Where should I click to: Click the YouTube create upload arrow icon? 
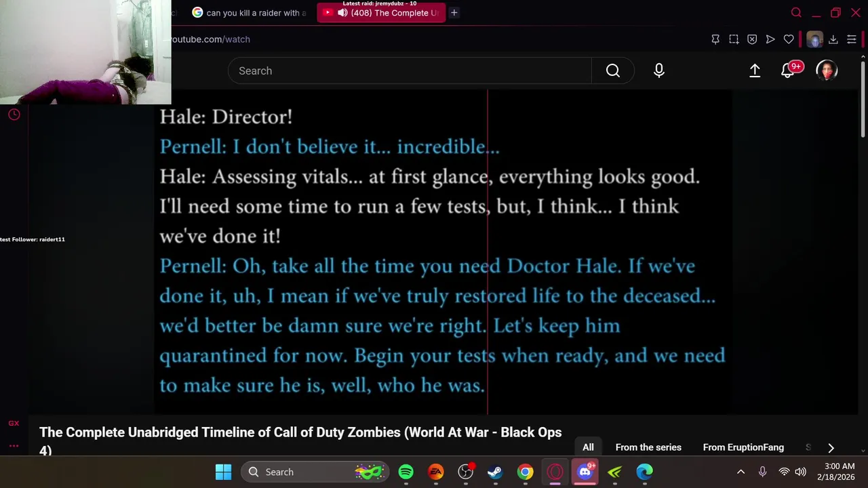coord(755,70)
